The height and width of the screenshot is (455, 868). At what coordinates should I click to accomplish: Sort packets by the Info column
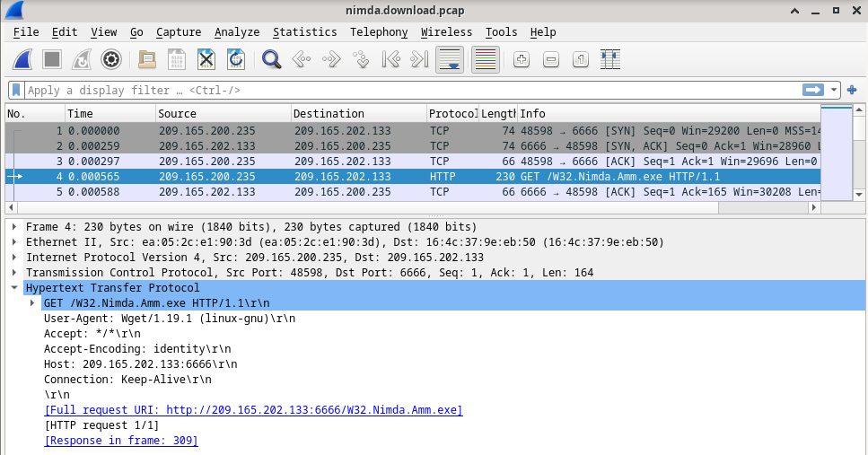(x=669, y=113)
